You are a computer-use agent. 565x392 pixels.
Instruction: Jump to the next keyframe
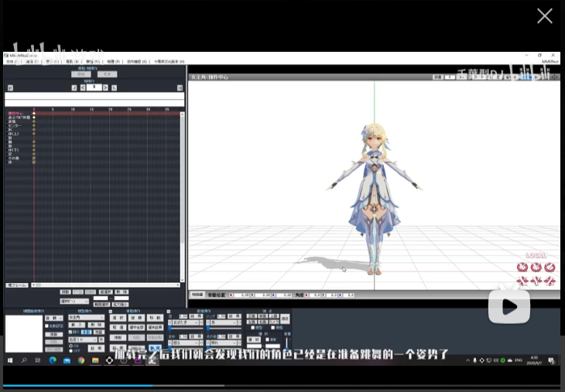(115, 88)
